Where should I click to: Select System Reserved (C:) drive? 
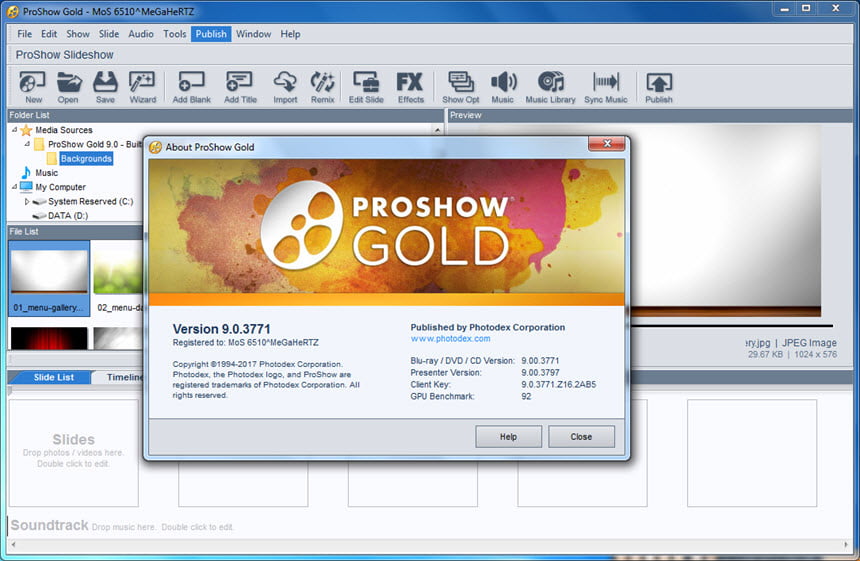coord(83,201)
